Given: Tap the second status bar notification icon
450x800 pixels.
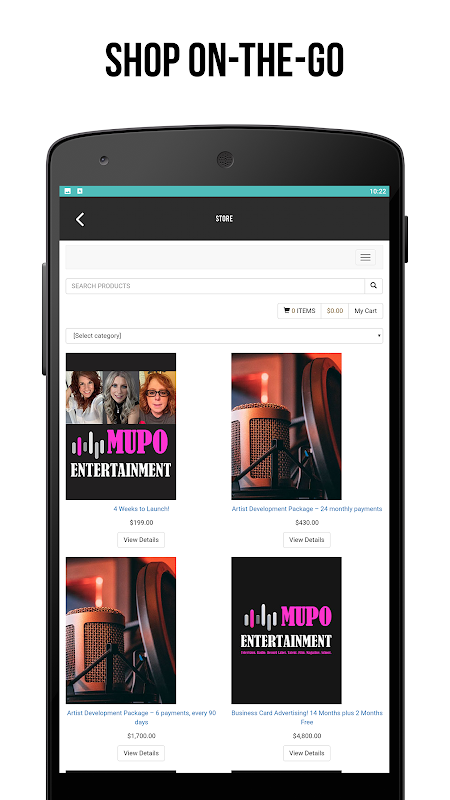Looking at the screenshot, I should pyautogui.click(x=80, y=191).
